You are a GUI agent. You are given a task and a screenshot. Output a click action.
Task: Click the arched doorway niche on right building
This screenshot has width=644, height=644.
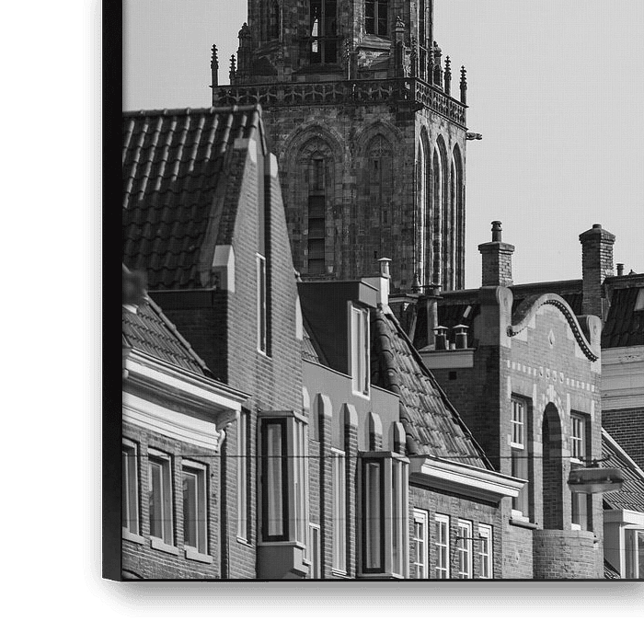(552, 465)
